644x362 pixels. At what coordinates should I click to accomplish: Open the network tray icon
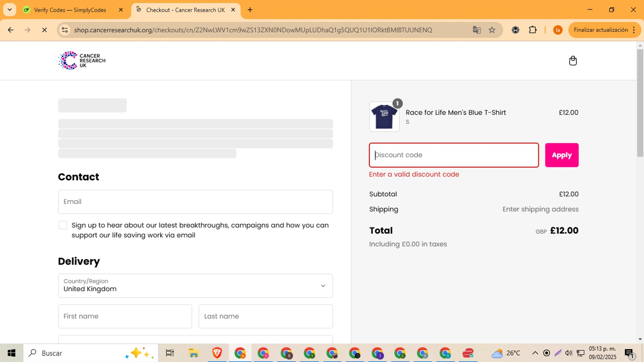[580, 353]
